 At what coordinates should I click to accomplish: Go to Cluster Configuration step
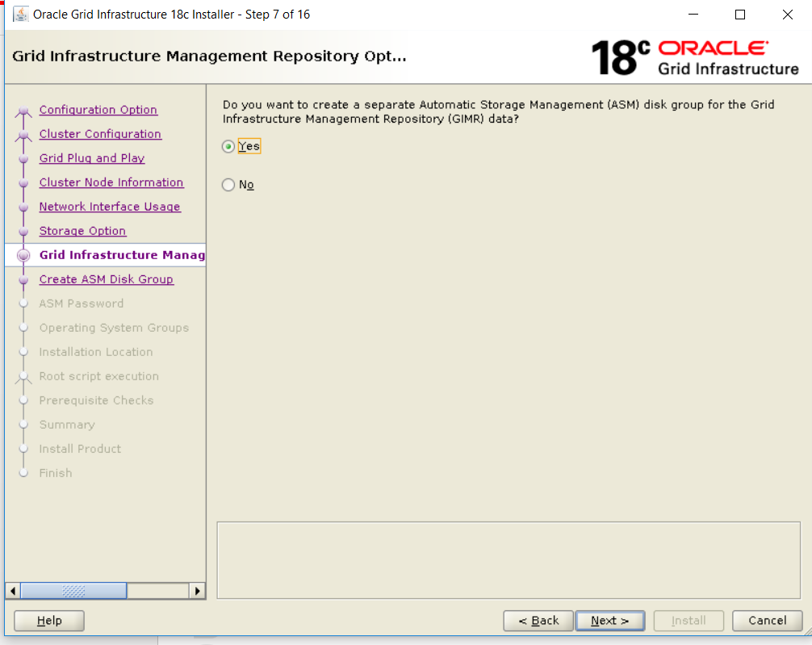[x=100, y=134]
